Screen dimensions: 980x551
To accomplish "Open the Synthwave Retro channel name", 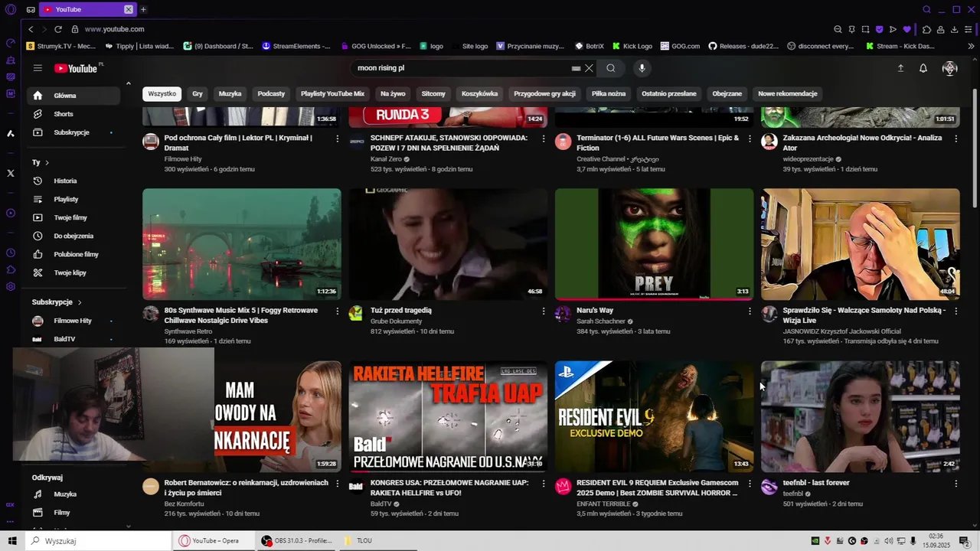I will pos(188,331).
